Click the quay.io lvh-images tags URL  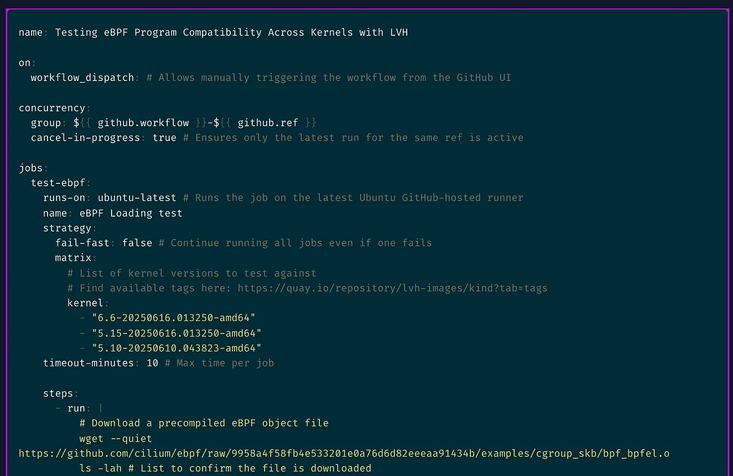tap(392, 288)
